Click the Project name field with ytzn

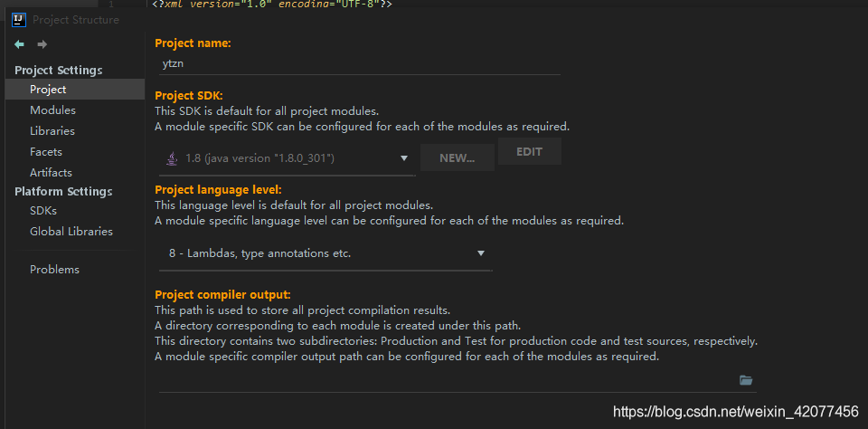(360, 63)
